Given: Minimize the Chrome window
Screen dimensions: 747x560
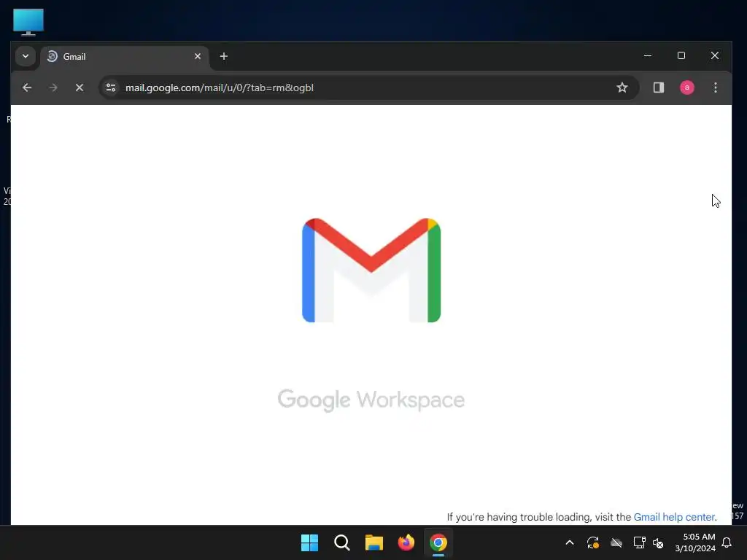Looking at the screenshot, I should (x=648, y=55).
